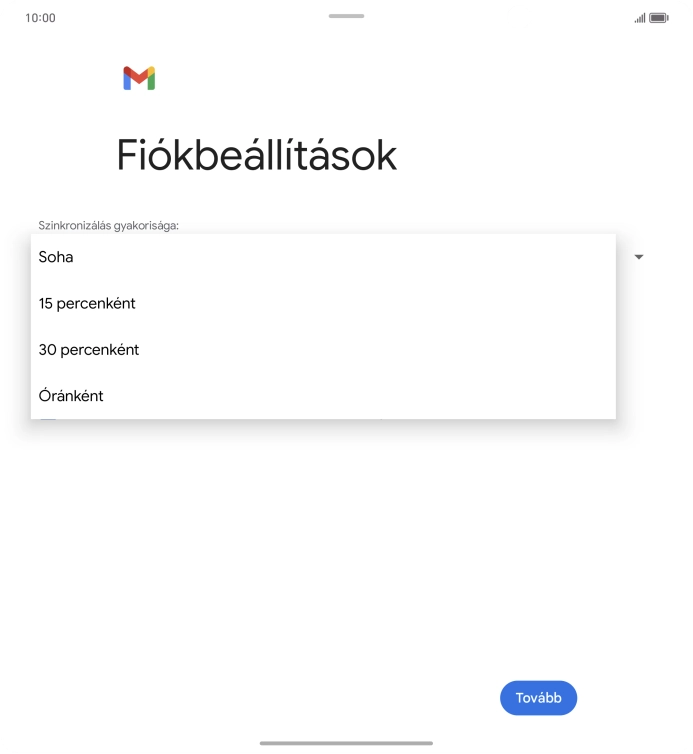Image resolution: width=693 pixels, height=754 pixels.
Task: Set sync frequency to "Óránként"
Action: point(71,396)
